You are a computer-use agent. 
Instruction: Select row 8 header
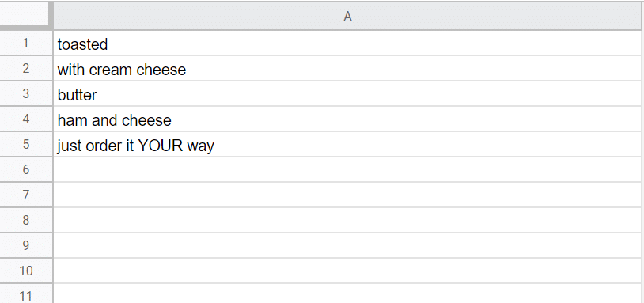(26, 221)
